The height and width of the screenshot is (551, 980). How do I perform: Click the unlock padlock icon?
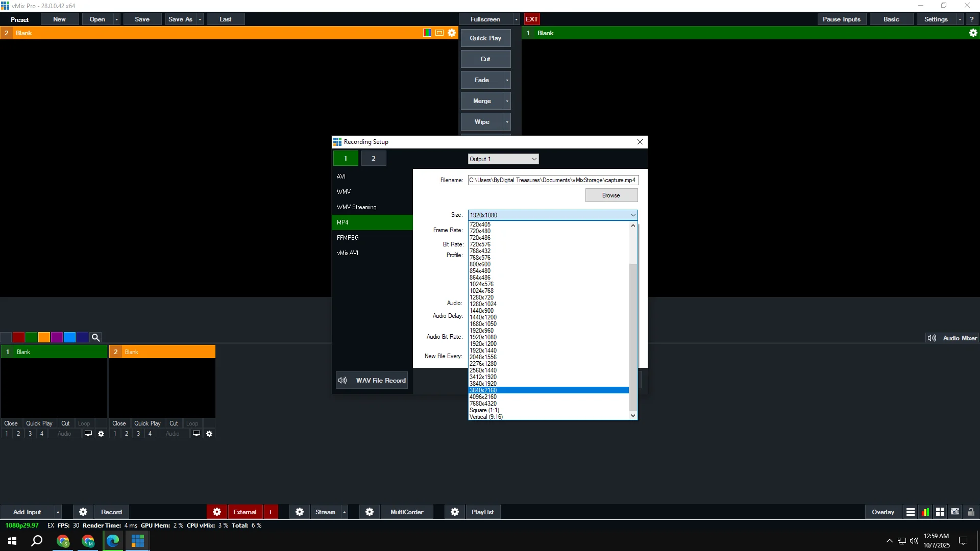[x=971, y=512]
